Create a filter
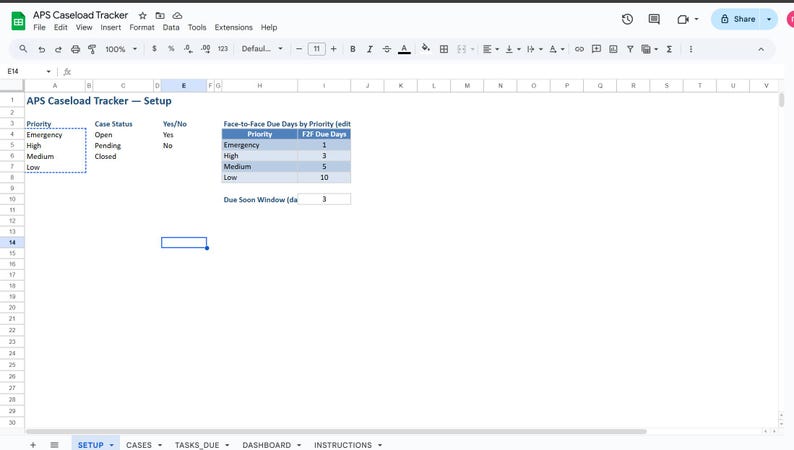The width and height of the screenshot is (794, 450). [x=630, y=49]
